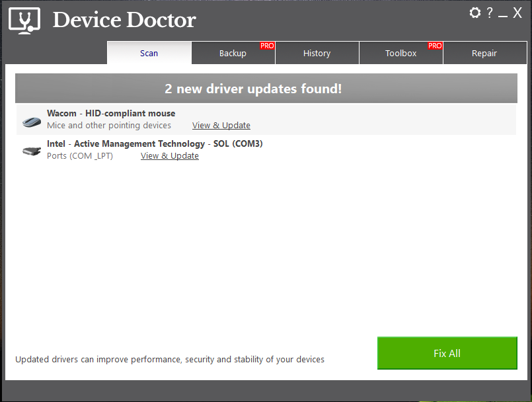
Task: Click View & Update for Wacom mouse
Action: tap(221, 125)
